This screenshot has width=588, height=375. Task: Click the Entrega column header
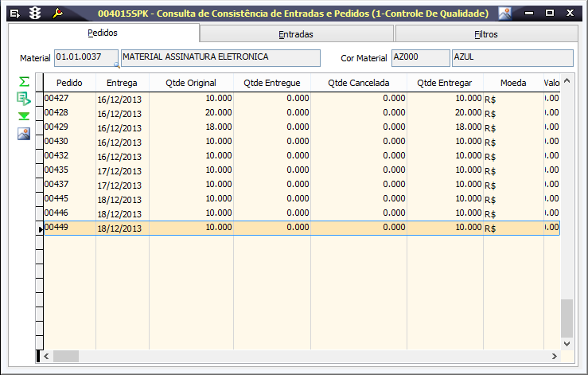[122, 83]
